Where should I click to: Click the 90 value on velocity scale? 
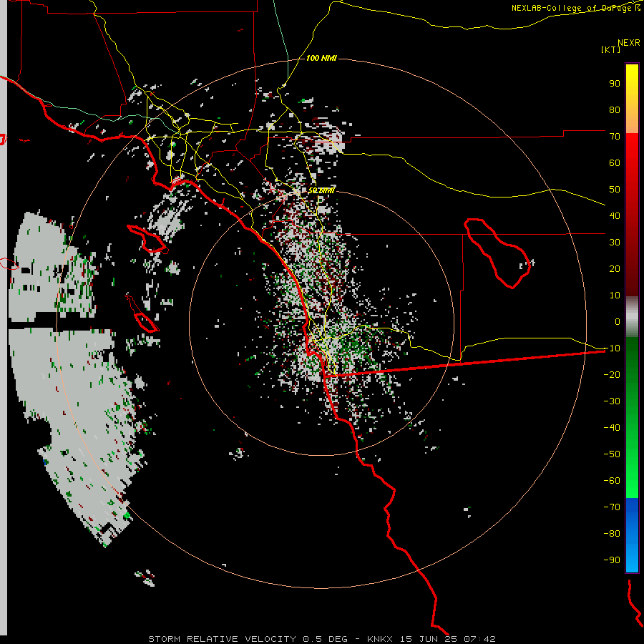tap(615, 84)
